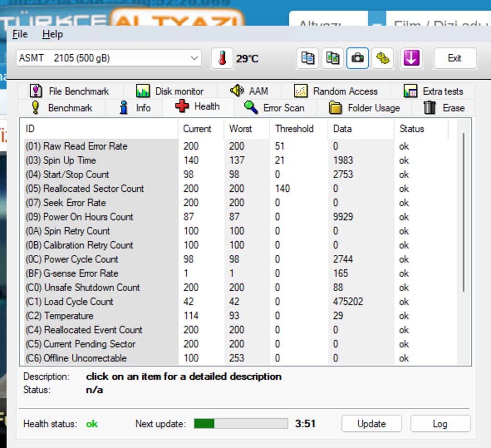Click the Threshold column header
Viewport: 491px width, 448px height.
[298, 129]
